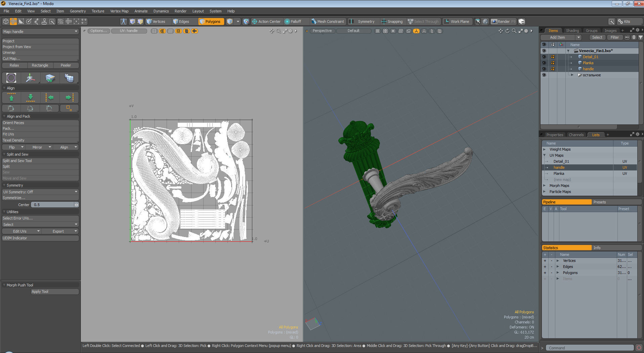Click the Align Left green arrow
644x353 pixels.
point(50,97)
